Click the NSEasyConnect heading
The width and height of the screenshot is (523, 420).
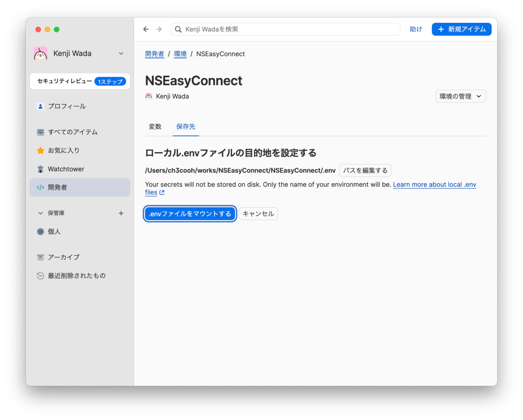(194, 81)
